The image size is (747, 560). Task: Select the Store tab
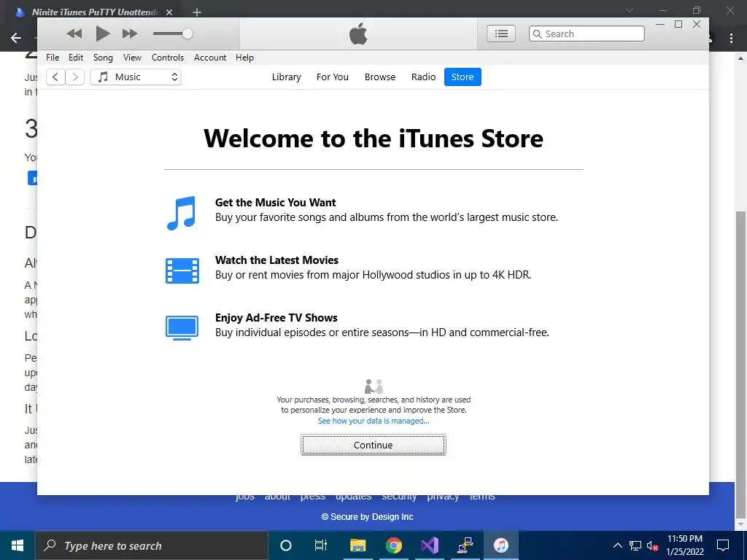coord(462,77)
